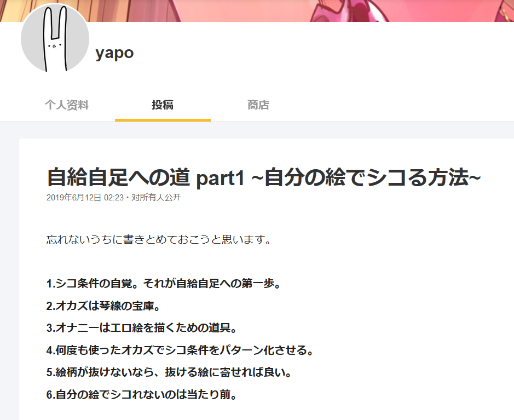Open the 商店 tab
This screenshot has width=514, height=420.
point(258,105)
